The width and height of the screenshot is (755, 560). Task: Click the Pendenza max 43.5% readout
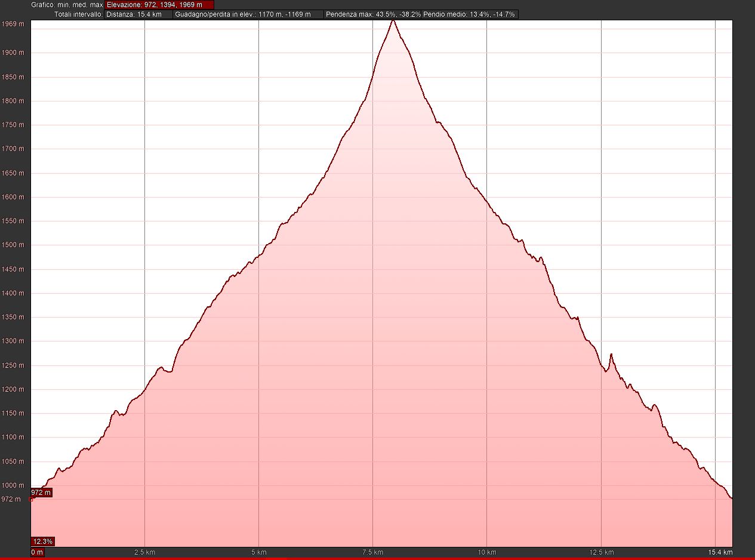(x=372, y=14)
